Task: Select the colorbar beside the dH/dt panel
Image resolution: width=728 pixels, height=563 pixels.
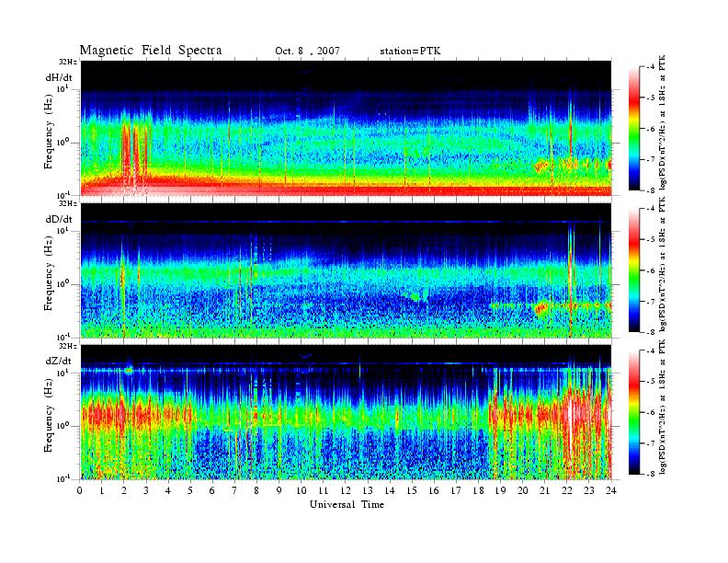Action: click(634, 129)
